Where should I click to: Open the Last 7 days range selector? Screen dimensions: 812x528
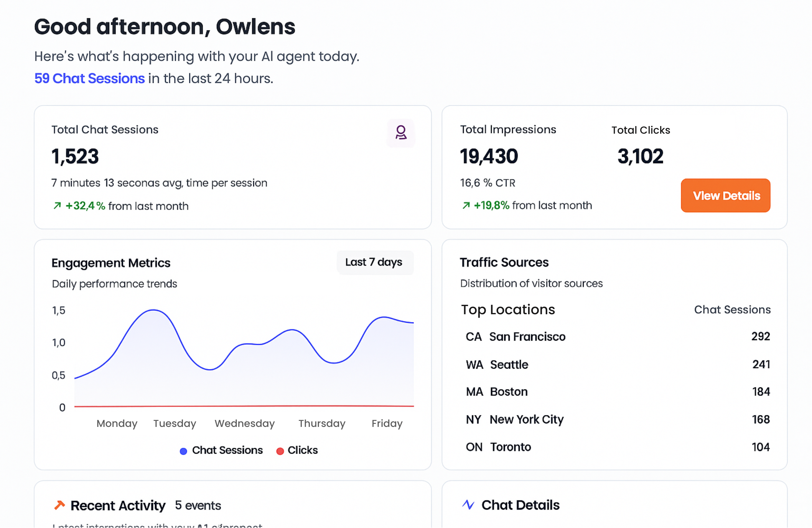[x=375, y=262]
